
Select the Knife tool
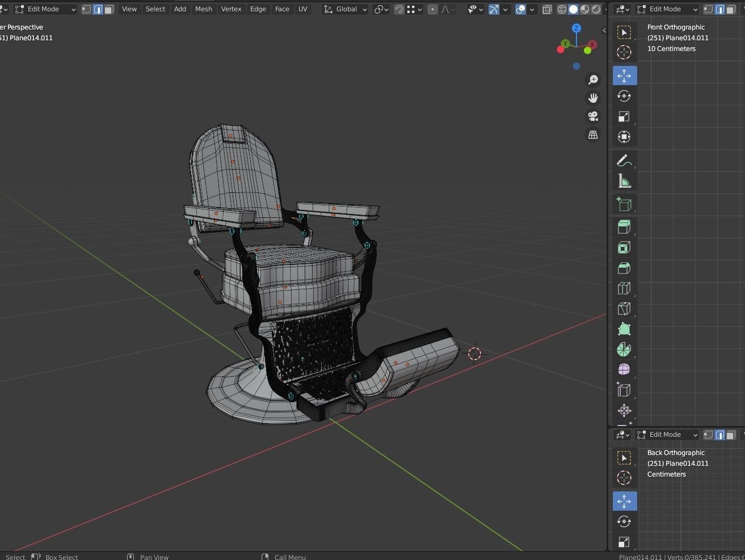(624, 309)
